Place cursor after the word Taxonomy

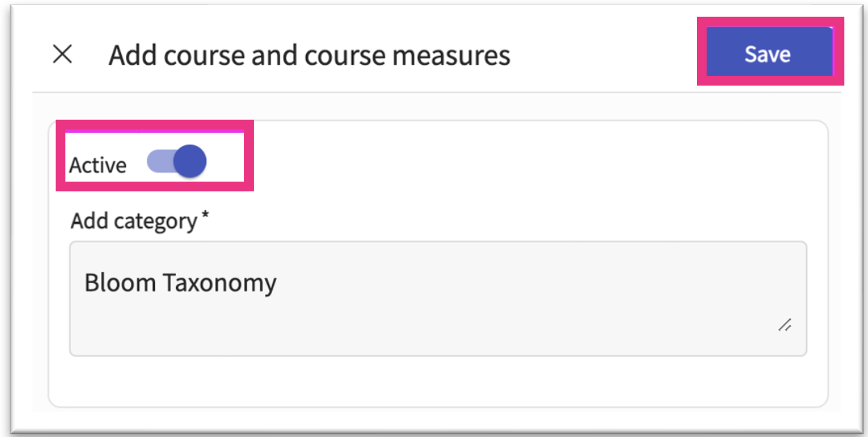coord(278,283)
